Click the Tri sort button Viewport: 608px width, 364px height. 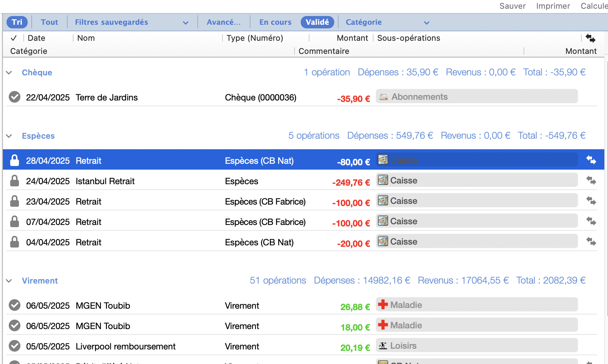coord(17,22)
